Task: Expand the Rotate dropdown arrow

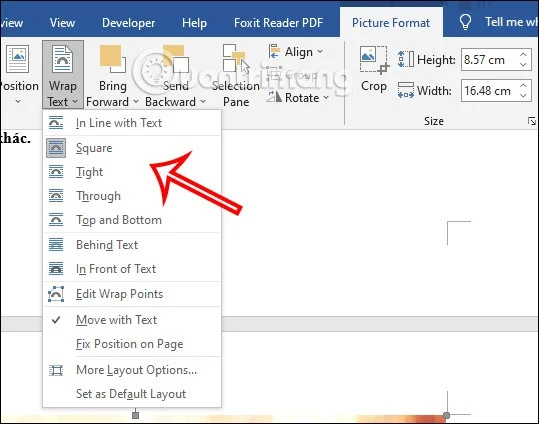Action: [326, 98]
